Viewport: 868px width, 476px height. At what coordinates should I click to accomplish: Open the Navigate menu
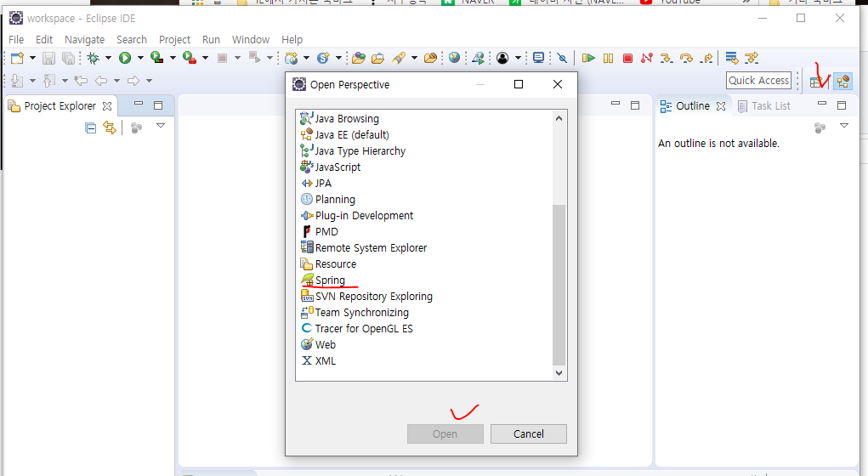(85, 40)
